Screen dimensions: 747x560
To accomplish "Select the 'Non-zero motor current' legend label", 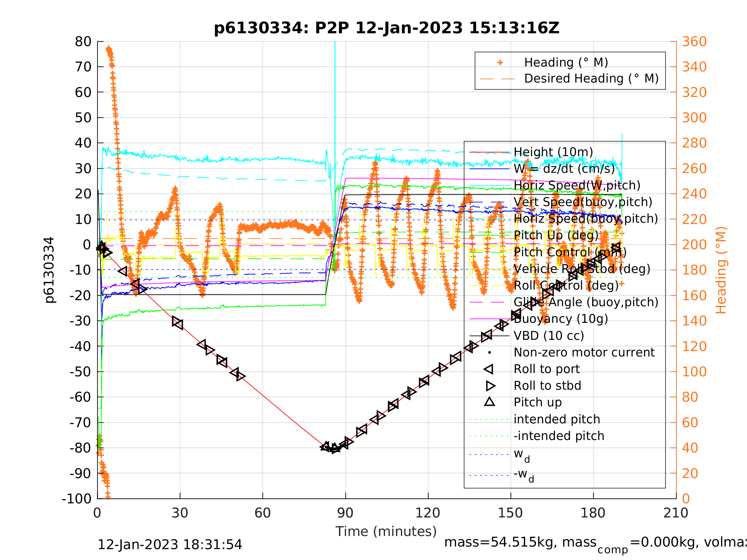I will coord(584,352).
